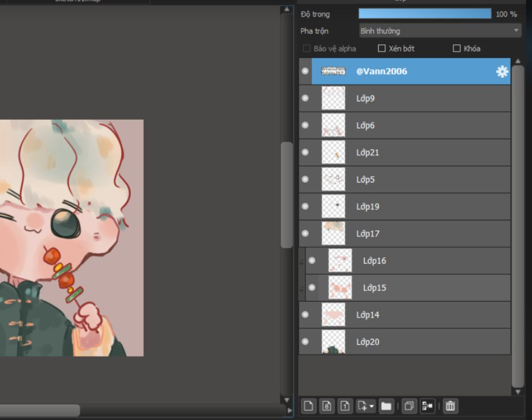Toggle visibility of Lớp6
532x420 pixels.
pos(305,125)
